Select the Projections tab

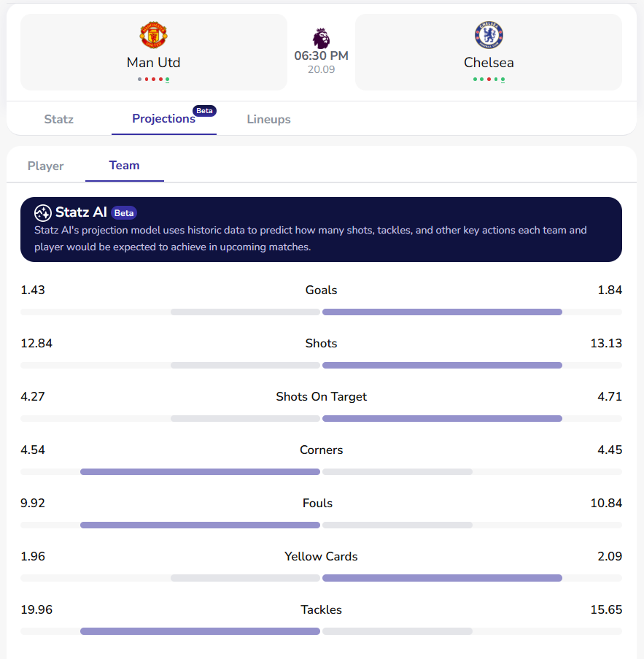tap(163, 119)
